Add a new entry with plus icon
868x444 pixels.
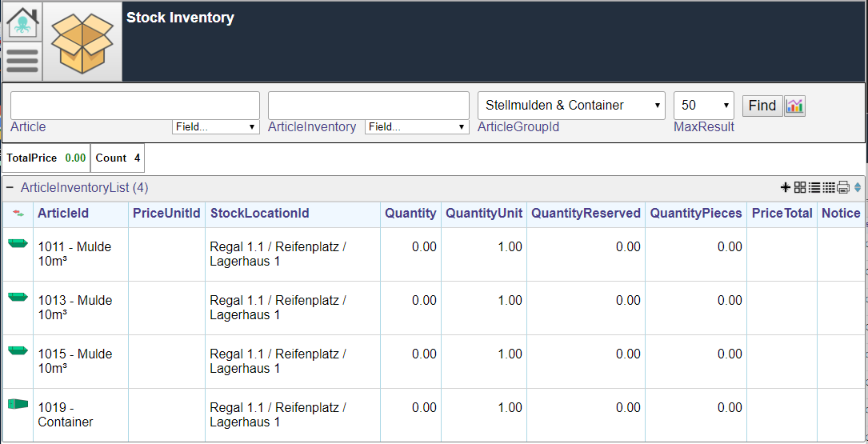pos(785,188)
